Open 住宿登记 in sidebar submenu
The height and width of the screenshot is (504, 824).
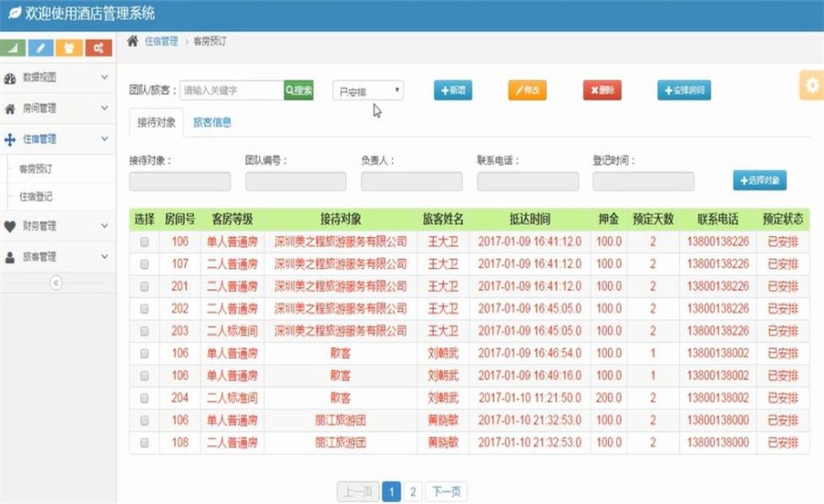(x=36, y=197)
